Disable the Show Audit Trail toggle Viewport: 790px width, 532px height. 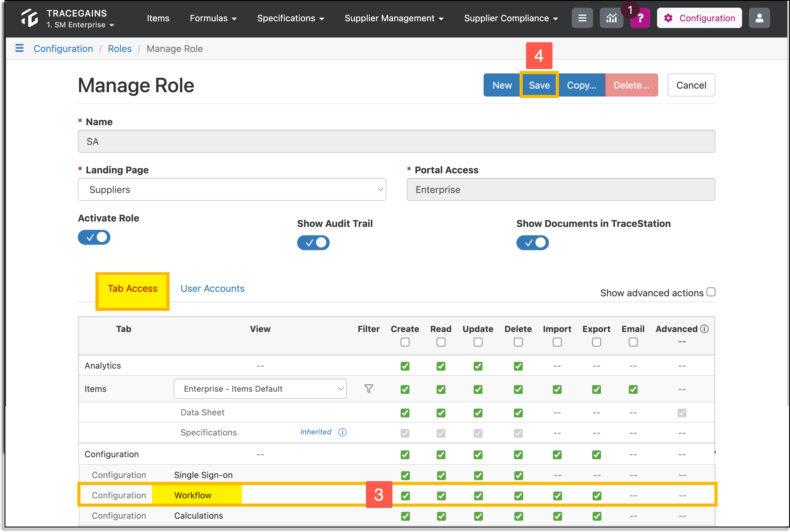313,242
